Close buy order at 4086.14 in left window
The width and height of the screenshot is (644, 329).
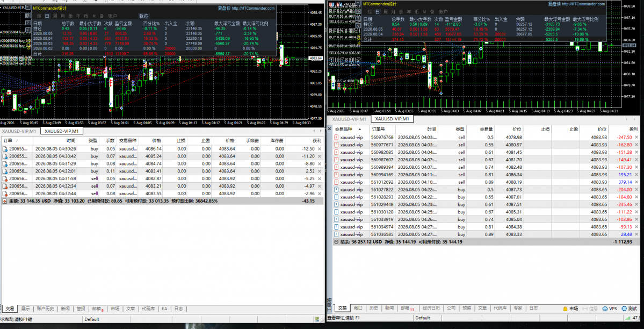tap(320, 148)
